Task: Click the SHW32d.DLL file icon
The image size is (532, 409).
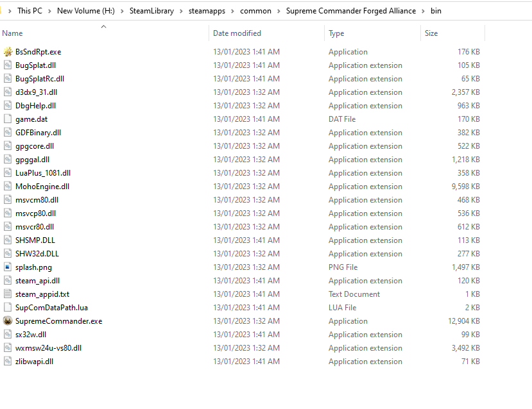Action: [8, 254]
